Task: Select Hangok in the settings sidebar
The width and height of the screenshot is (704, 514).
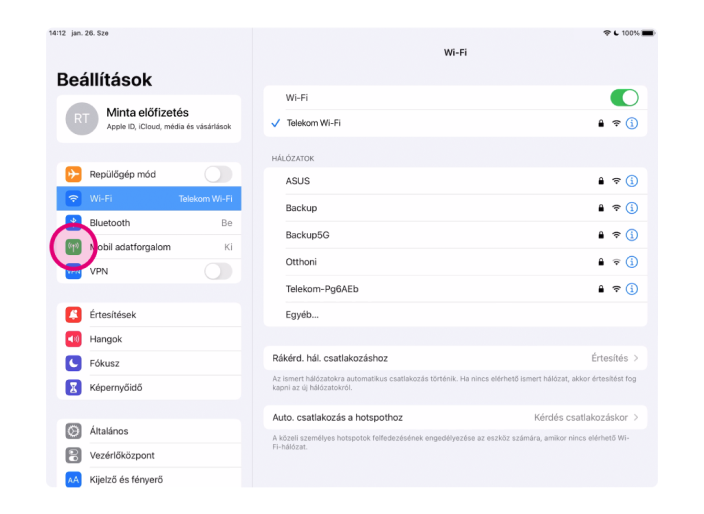Action: pos(150,339)
